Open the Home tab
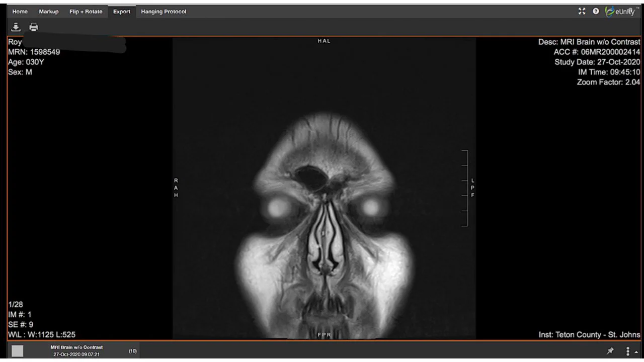The width and height of the screenshot is (644, 362). pos(20,12)
